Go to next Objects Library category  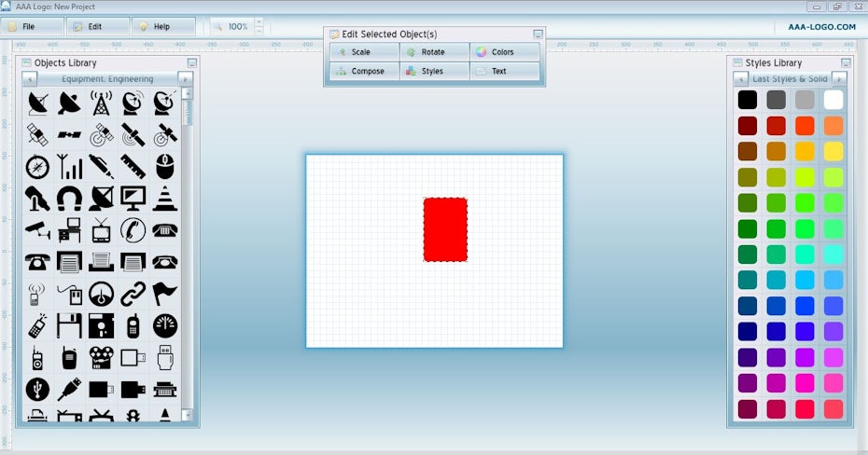click(185, 79)
